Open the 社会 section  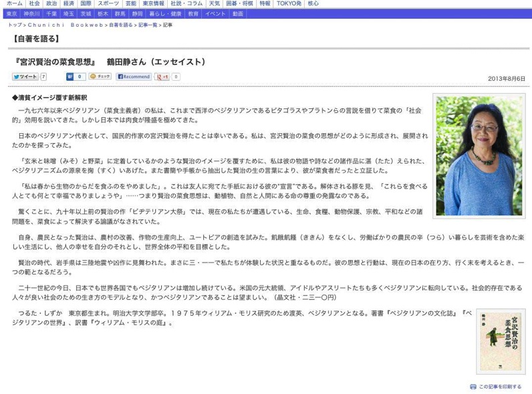click(34, 3)
